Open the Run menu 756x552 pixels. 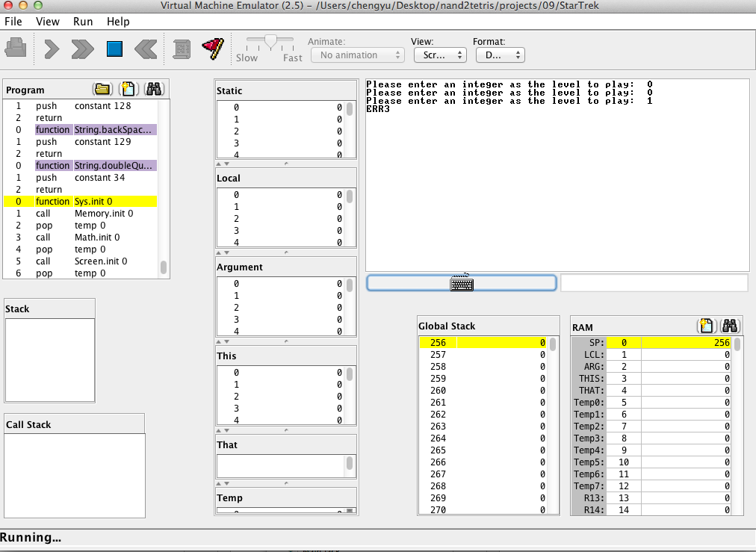(83, 22)
